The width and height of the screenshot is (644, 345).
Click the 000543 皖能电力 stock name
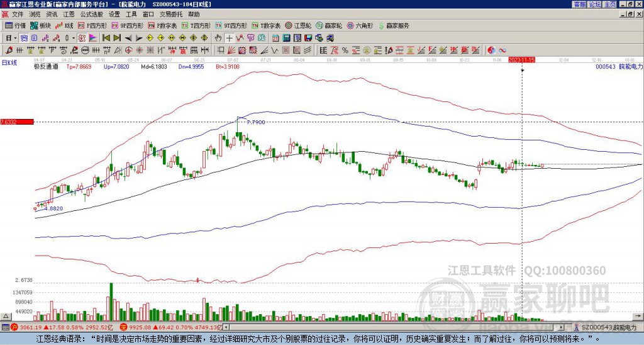point(619,67)
